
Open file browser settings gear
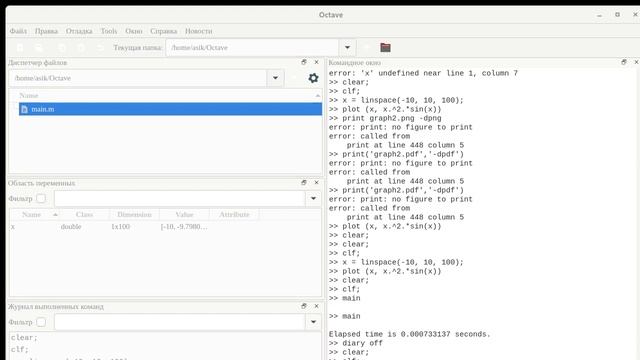(313, 78)
